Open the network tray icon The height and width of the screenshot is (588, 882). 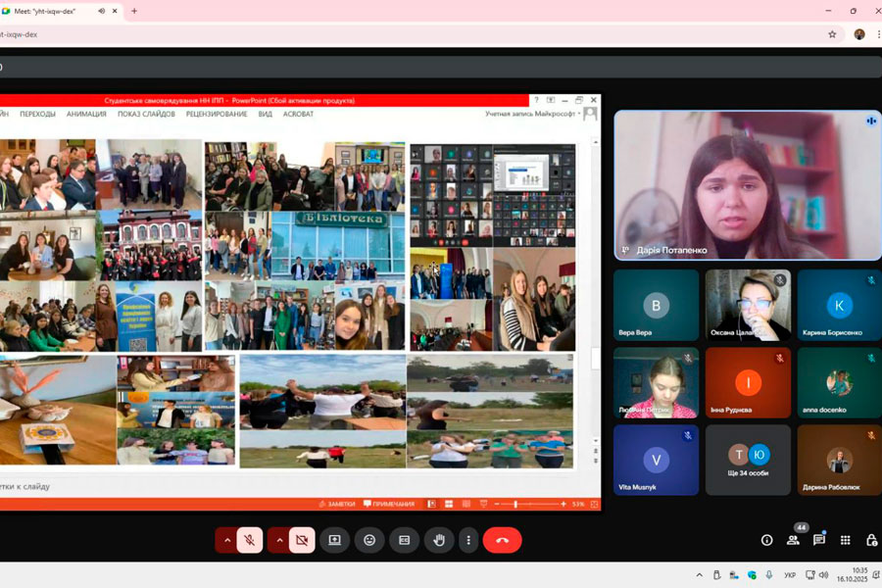pyautogui.click(x=810, y=575)
